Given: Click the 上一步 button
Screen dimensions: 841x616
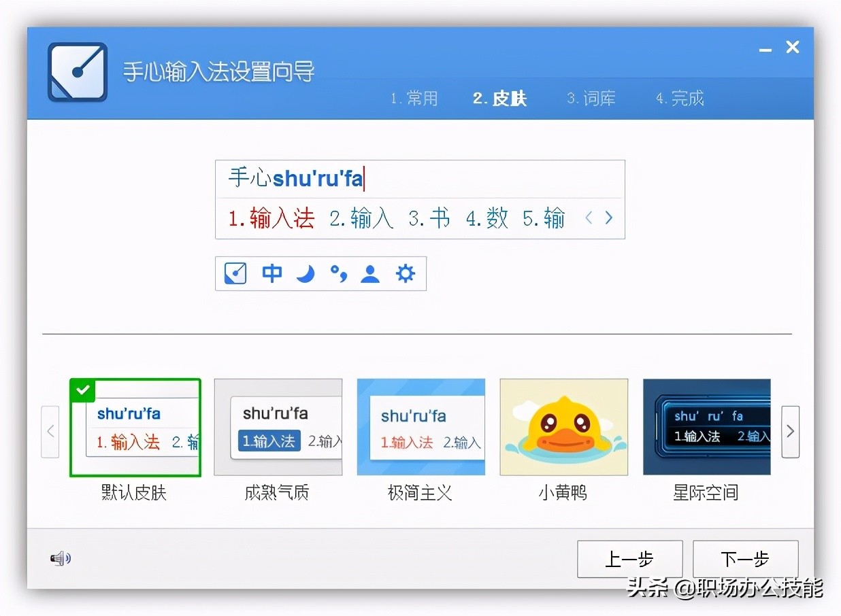Looking at the screenshot, I should click(630, 559).
